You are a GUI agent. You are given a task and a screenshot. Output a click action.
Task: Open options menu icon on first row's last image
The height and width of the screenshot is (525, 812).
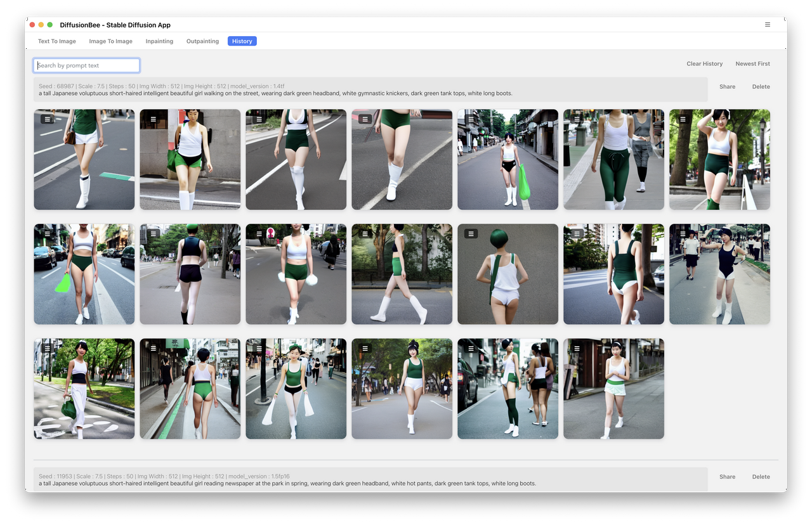(x=683, y=119)
